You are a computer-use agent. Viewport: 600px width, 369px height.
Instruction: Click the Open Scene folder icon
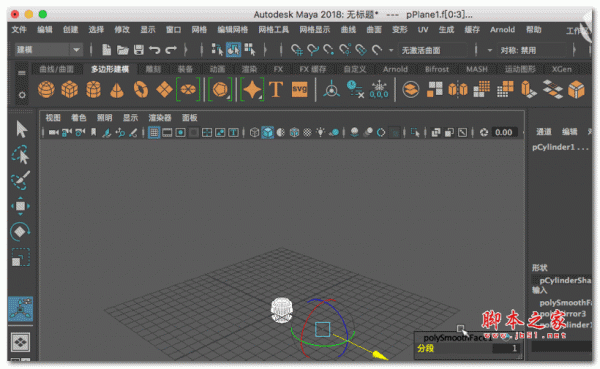point(122,50)
